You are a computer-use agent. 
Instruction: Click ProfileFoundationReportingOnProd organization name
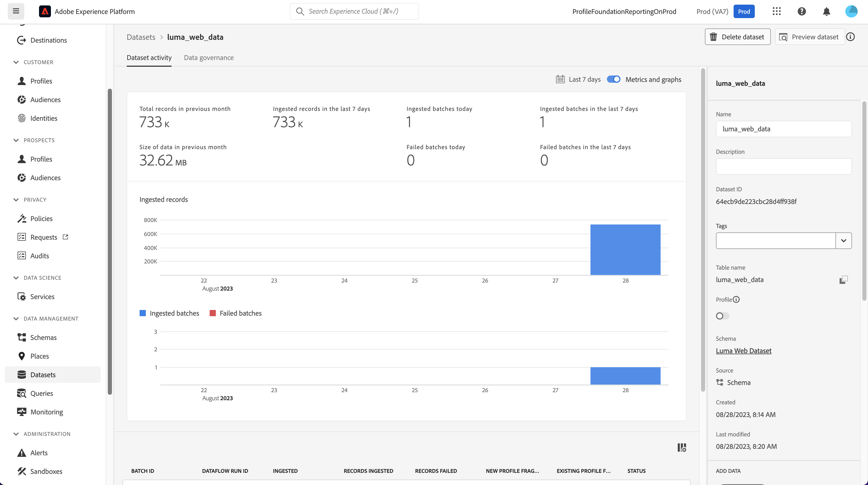click(624, 11)
